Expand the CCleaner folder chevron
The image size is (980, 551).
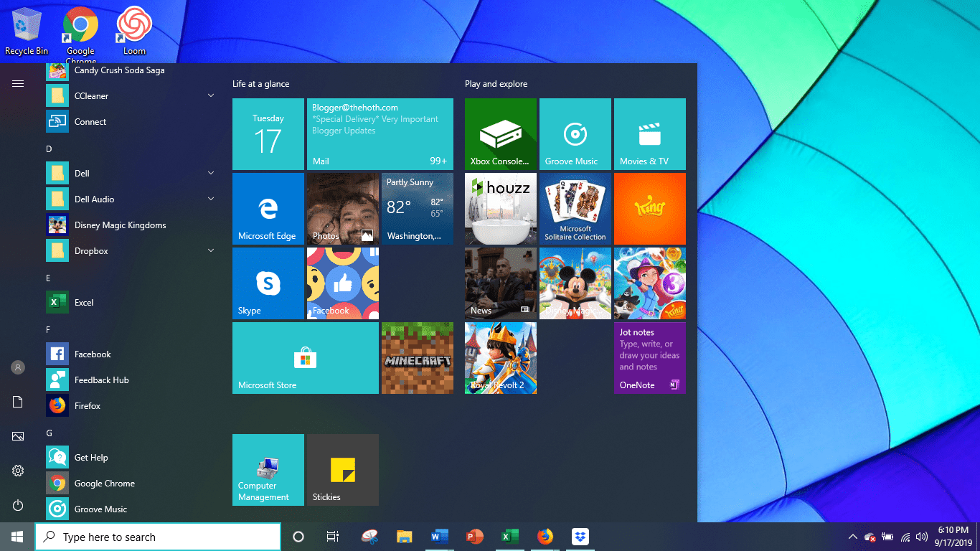click(x=211, y=95)
